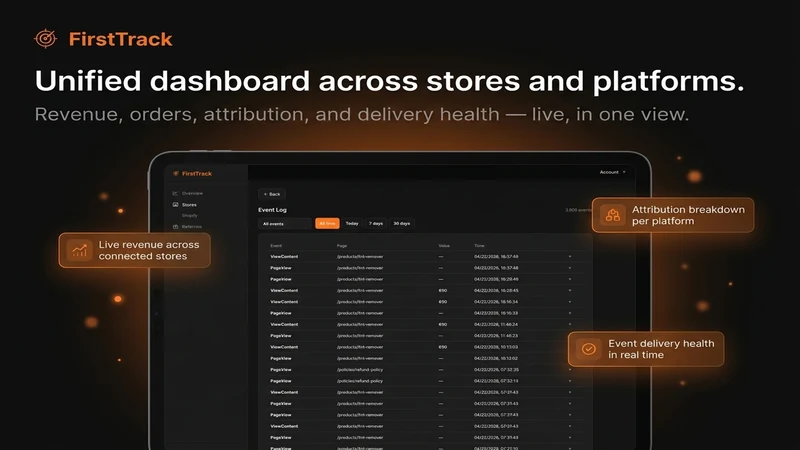
Task: Expand the ViewContent row timestamped 16:16:34
Action: [570, 302]
